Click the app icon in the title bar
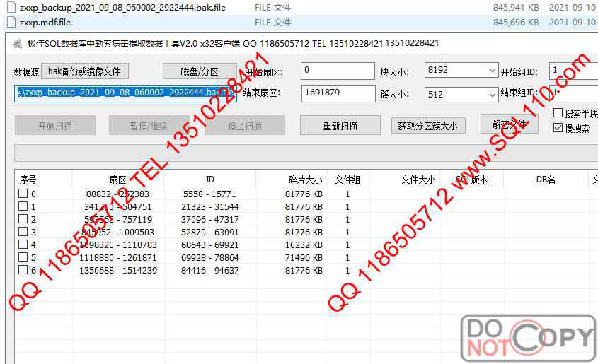 tap(19, 43)
